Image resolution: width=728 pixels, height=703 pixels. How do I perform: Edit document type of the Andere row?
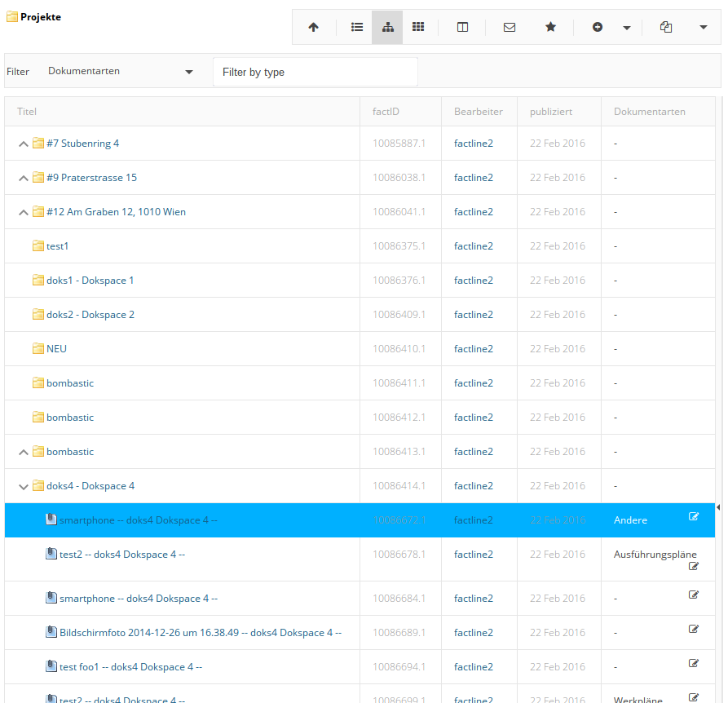click(x=694, y=516)
